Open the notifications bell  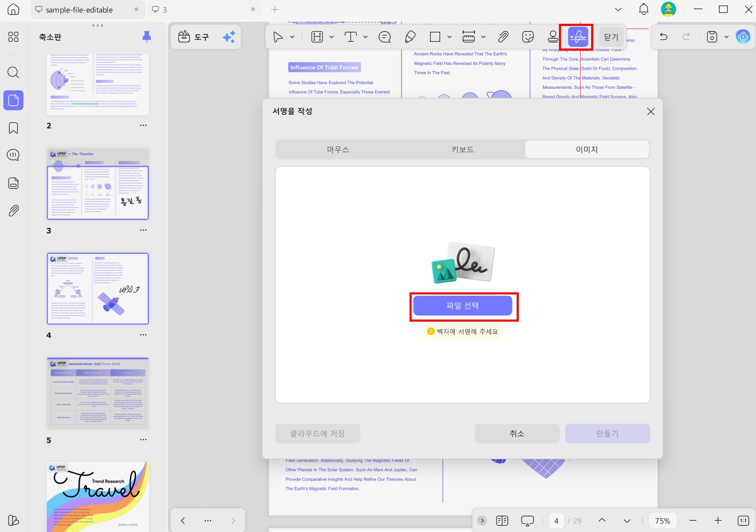[x=643, y=9]
